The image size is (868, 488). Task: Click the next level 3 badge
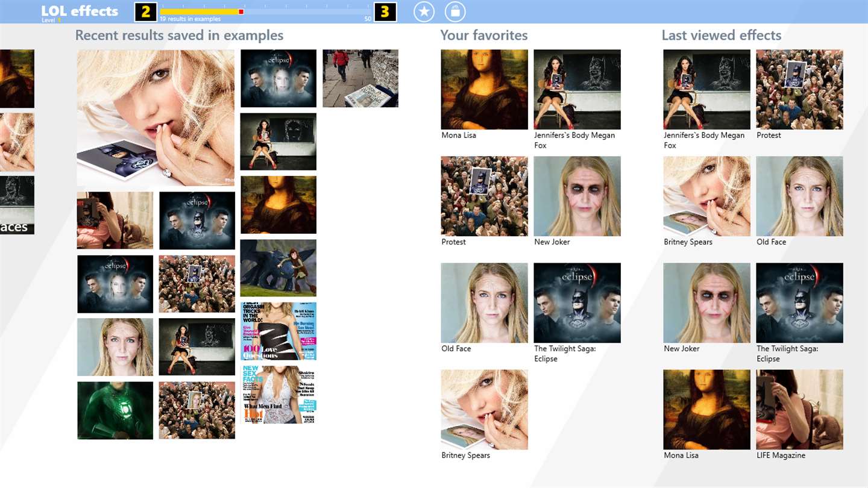[x=385, y=11]
